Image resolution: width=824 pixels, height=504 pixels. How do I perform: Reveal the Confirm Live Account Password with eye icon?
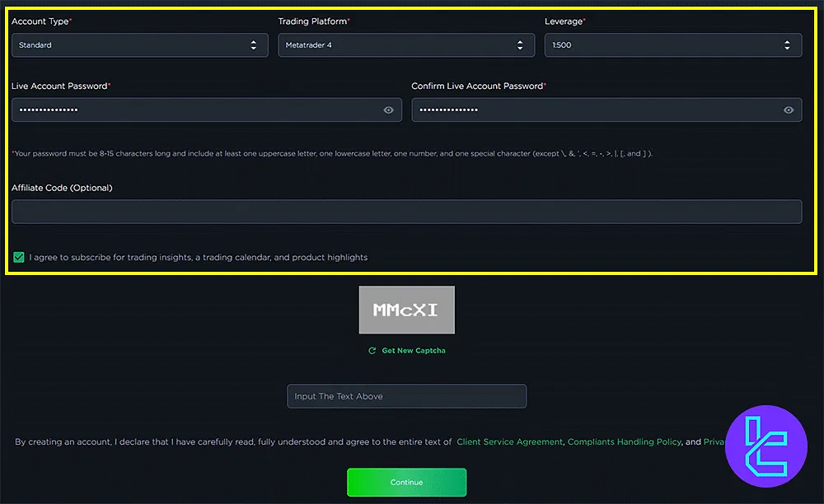coord(789,110)
